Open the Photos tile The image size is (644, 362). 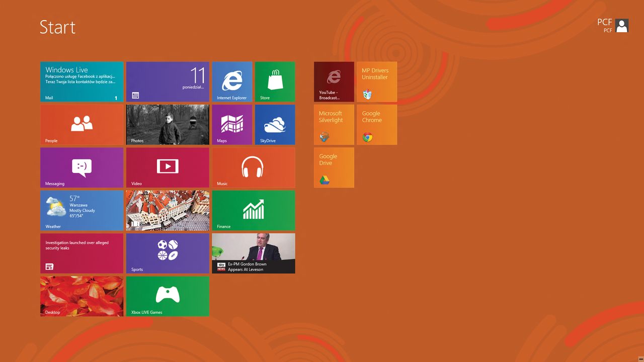(x=168, y=125)
